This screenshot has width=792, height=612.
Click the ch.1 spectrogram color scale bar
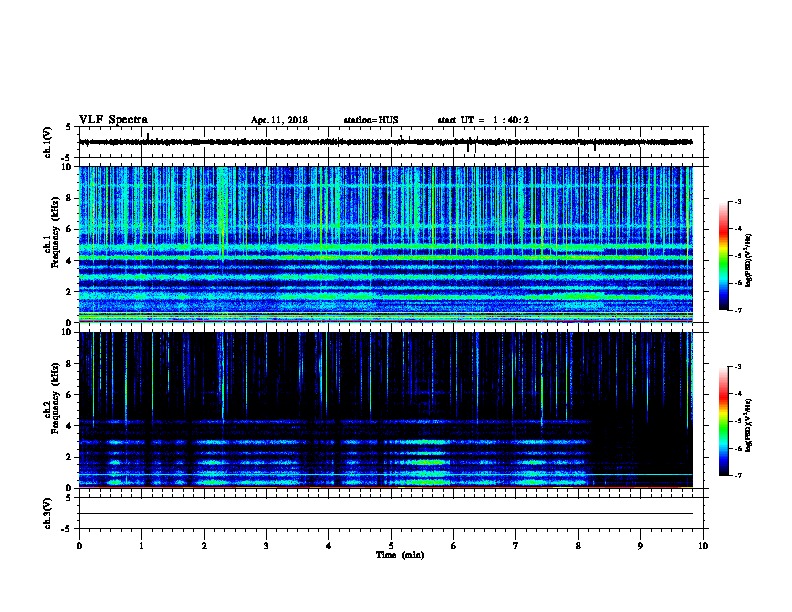click(723, 256)
